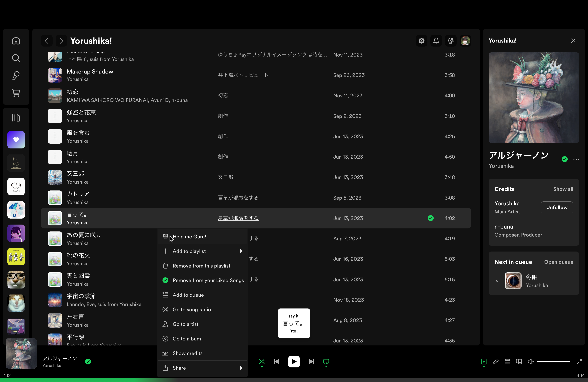Toggle Now Playing view button

(484, 362)
